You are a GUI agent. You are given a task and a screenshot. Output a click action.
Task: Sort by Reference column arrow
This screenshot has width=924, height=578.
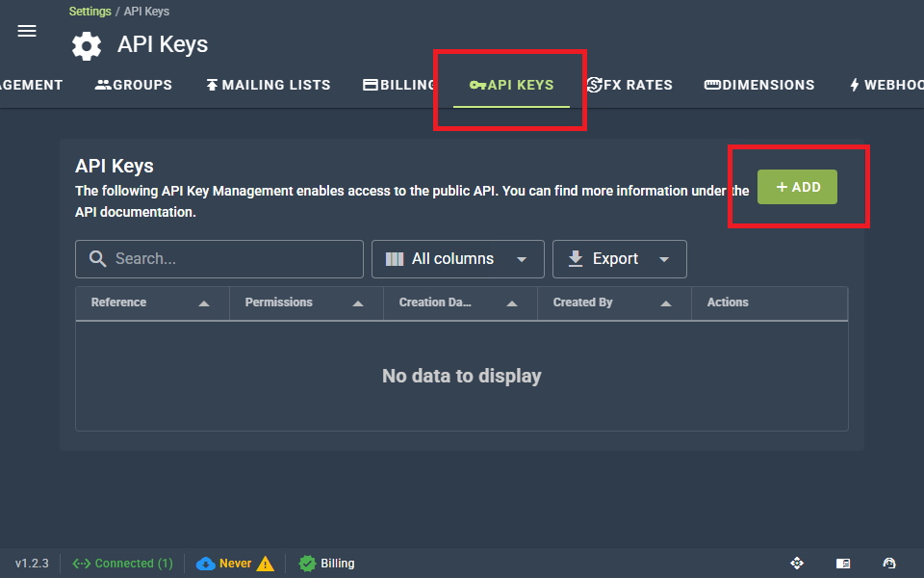(x=204, y=303)
